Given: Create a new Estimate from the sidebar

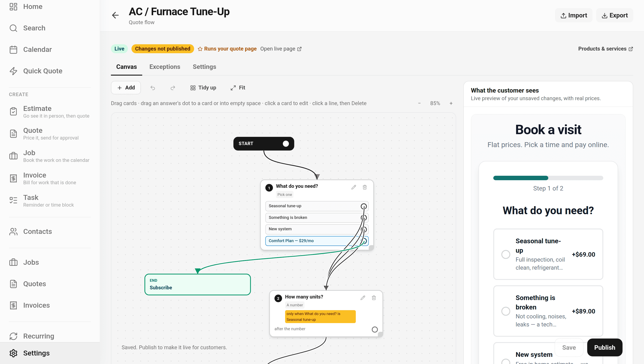Looking at the screenshot, I should 50,112.
